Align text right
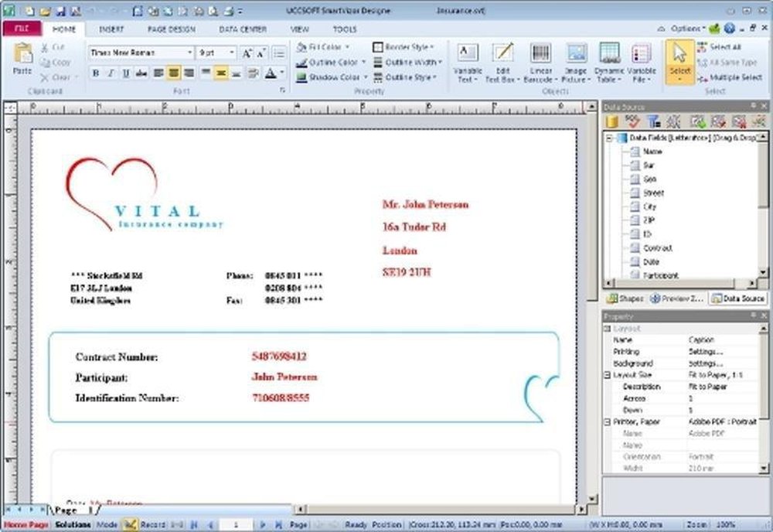 [189, 73]
